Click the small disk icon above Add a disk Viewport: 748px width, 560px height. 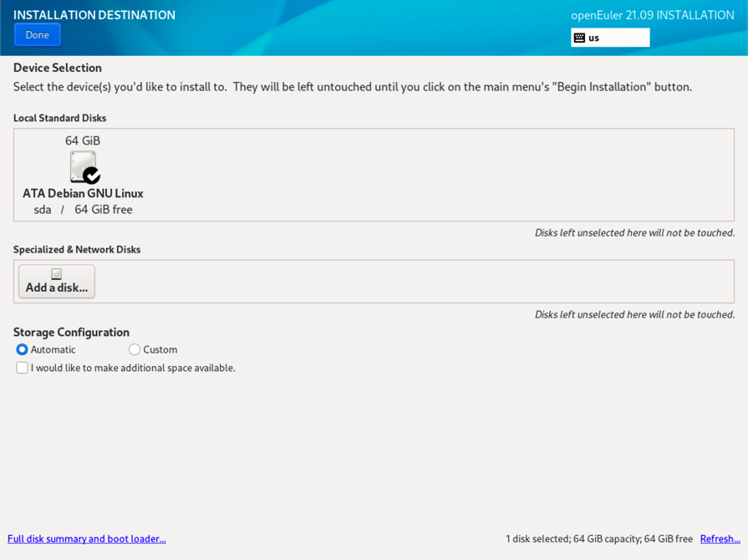coord(56,274)
